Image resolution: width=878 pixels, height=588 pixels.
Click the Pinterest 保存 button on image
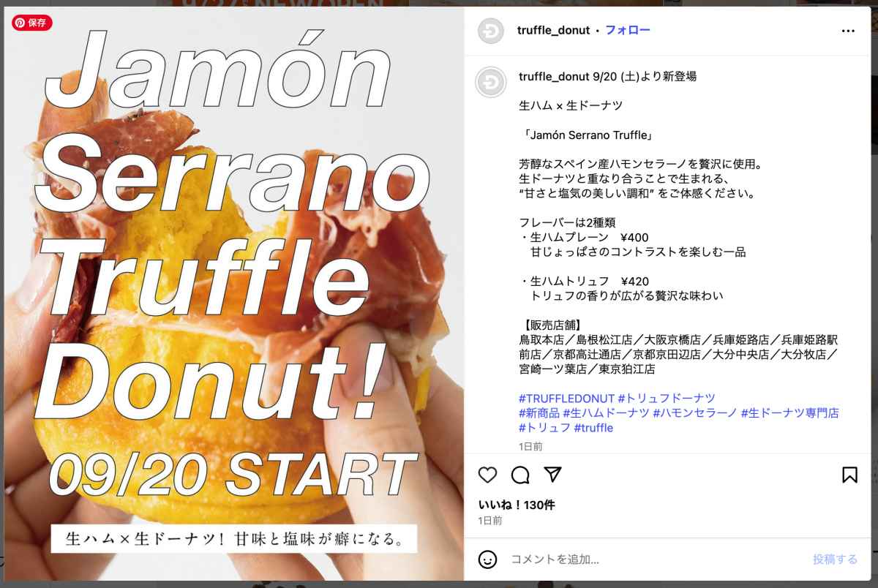pos(31,23)
